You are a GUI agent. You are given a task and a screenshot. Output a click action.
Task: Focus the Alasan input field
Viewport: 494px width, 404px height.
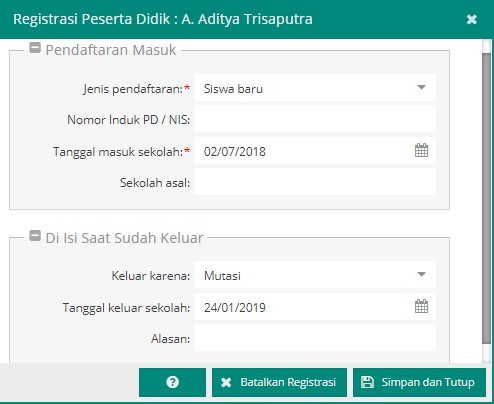[315, 338]
